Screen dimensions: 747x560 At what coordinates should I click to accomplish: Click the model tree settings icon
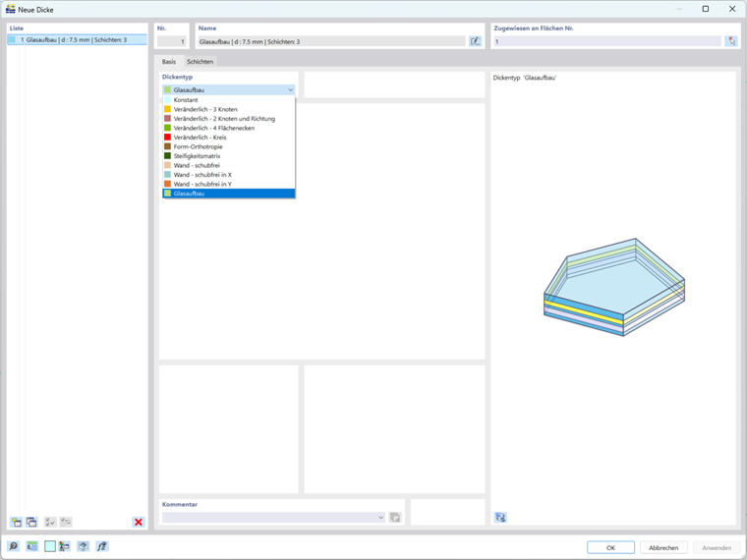[x=64, y=546]
